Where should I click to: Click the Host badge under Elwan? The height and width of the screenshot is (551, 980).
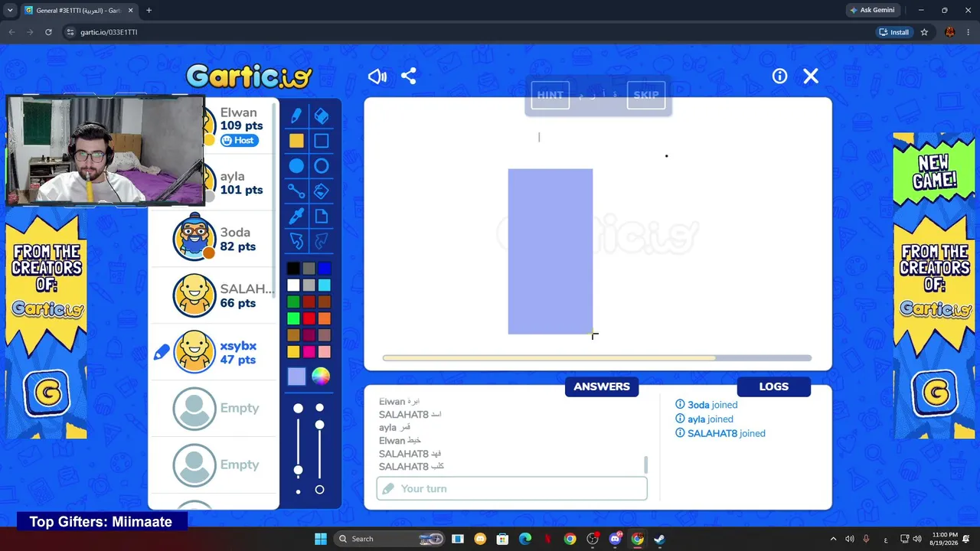pyautogui.click(x=239, y=141)
